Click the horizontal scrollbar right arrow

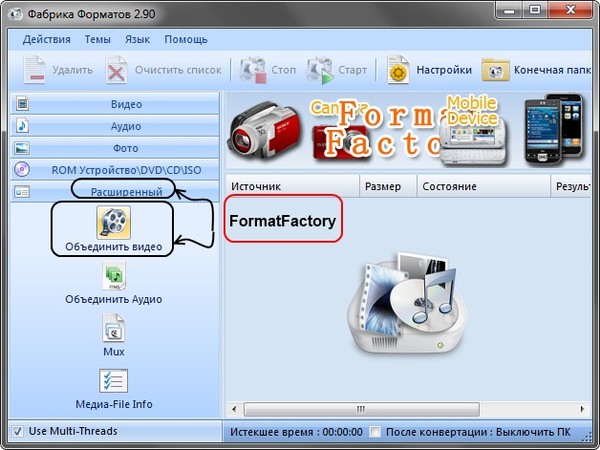(582, 409)
